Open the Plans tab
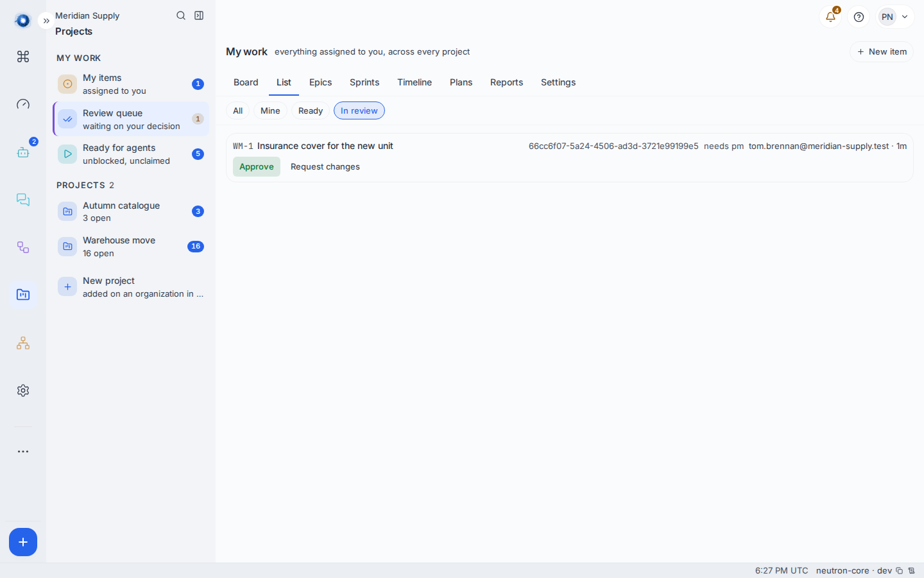 coord(461,82)
